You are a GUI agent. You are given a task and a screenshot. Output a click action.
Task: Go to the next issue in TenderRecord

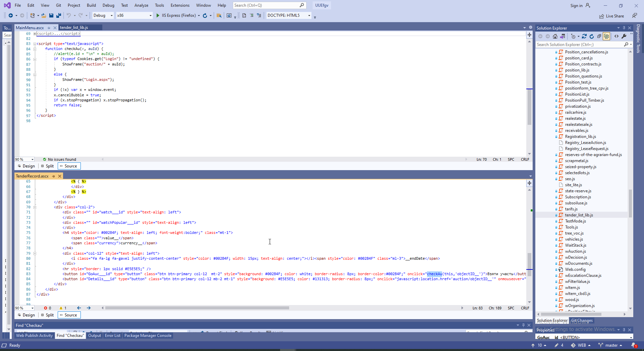[89, 308]
